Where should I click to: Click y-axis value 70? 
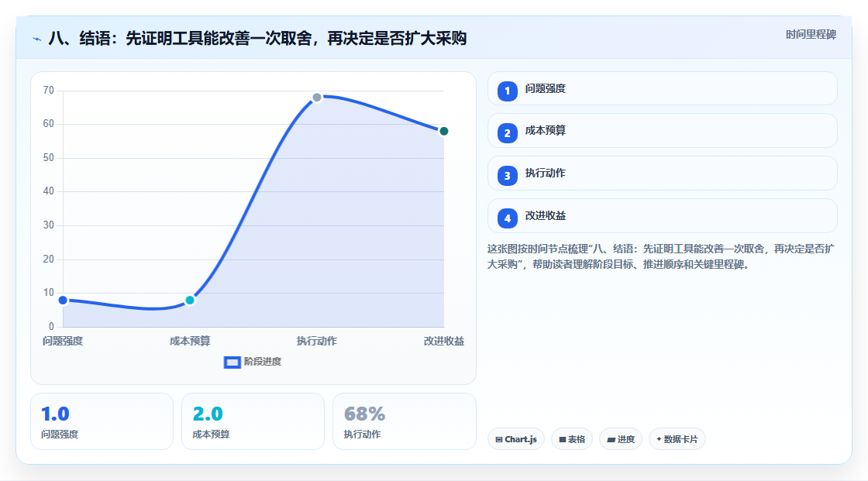click(49, 90)
